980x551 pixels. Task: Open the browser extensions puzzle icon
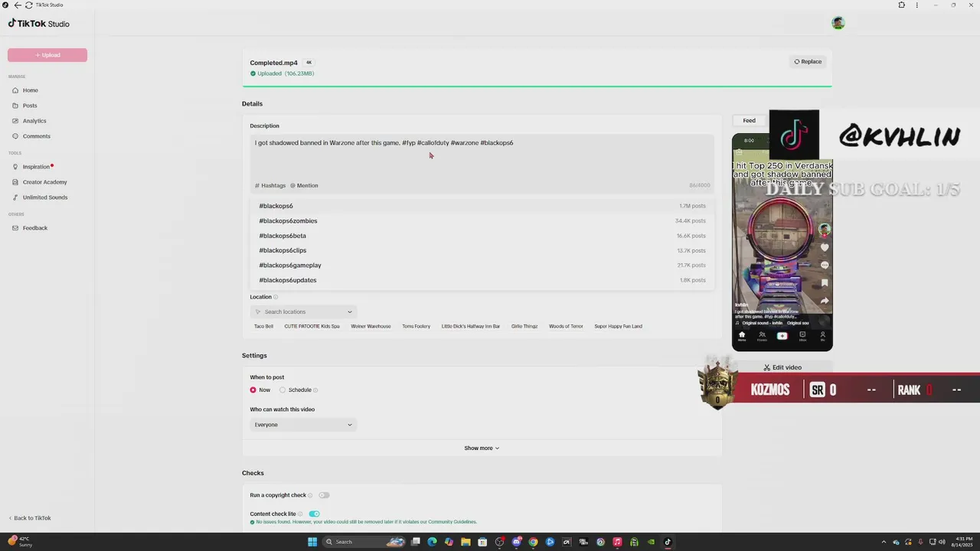(902, 5)
